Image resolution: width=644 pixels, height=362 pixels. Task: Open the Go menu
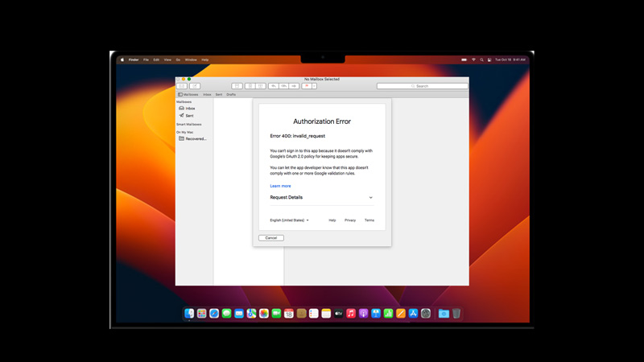(178, 60)
